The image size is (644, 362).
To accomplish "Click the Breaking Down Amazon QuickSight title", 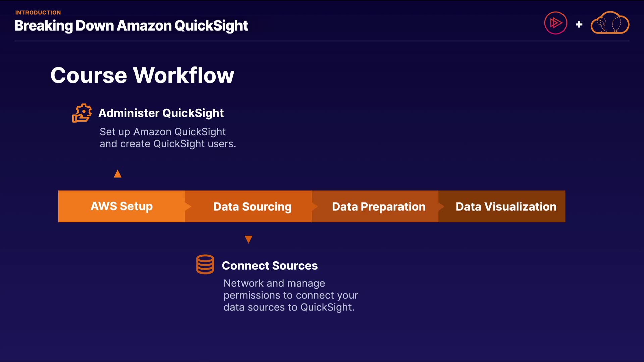I will (131, 26).
